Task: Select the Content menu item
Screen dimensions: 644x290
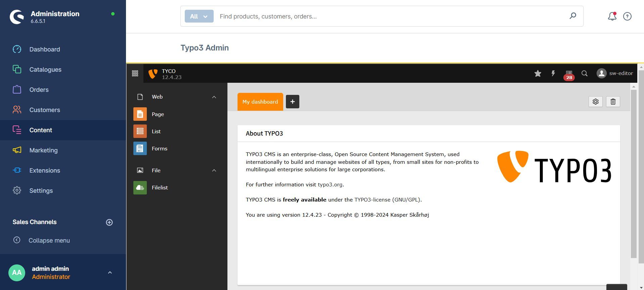Action: [x=63, y=130]
